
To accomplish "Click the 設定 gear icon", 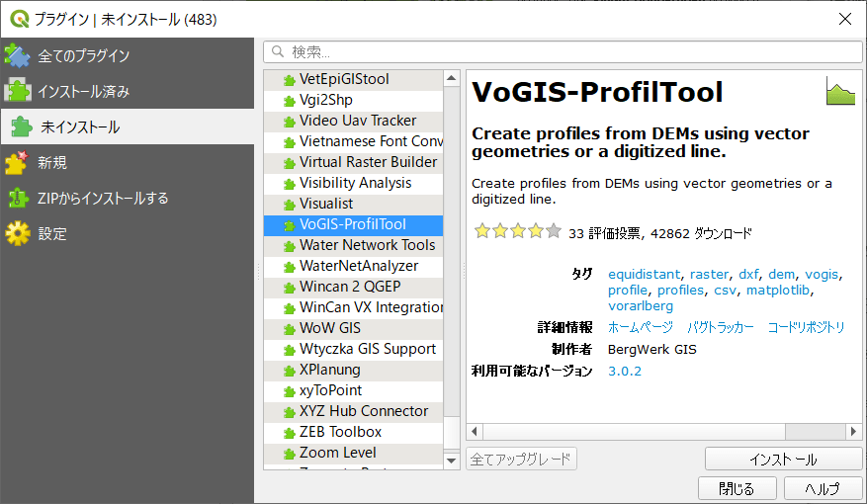I will click(18, 234).
